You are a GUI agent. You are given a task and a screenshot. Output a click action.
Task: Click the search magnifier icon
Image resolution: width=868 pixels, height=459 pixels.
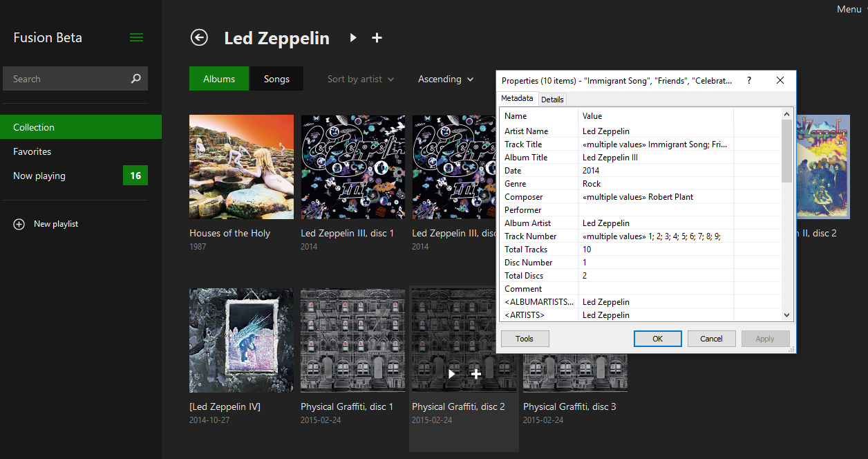click(135, 78)
